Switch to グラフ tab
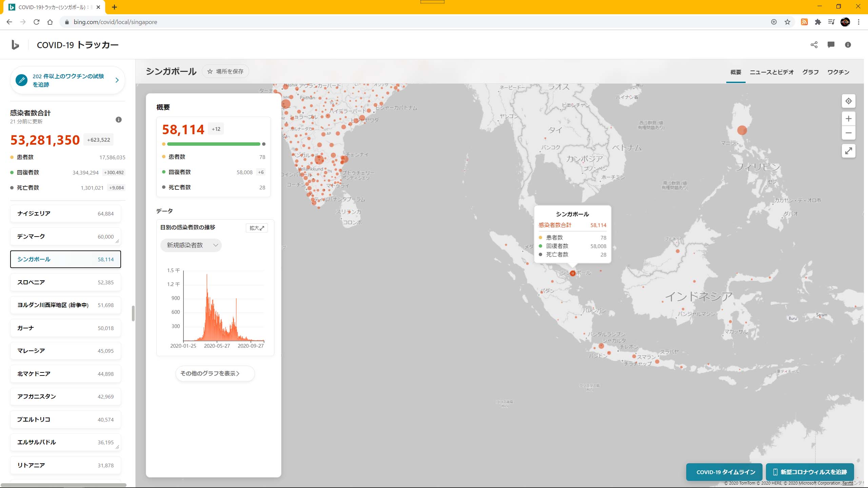The height and width of the screenshot is (488, 868). pyautogui.click(x=811, y=72)
